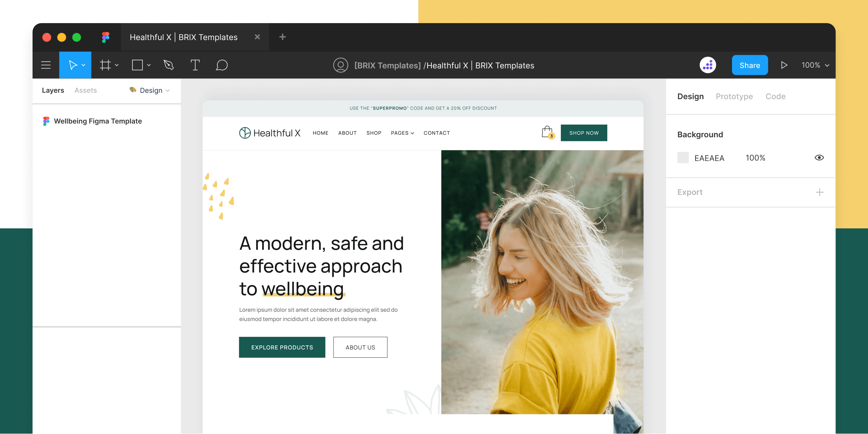
Task: Close the Healthful X file tab
Action: click(258, 37)
